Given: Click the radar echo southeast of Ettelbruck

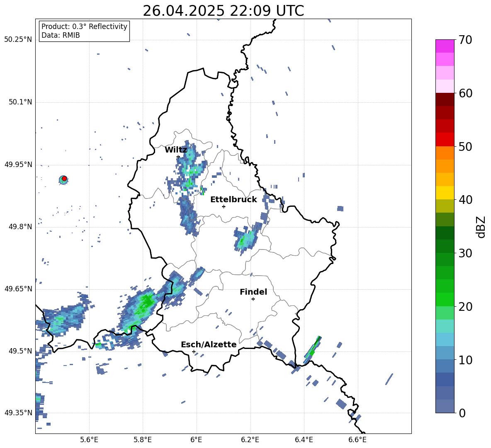Looking at the screenshot, I should pyautogui.click(x=245, y=239).
